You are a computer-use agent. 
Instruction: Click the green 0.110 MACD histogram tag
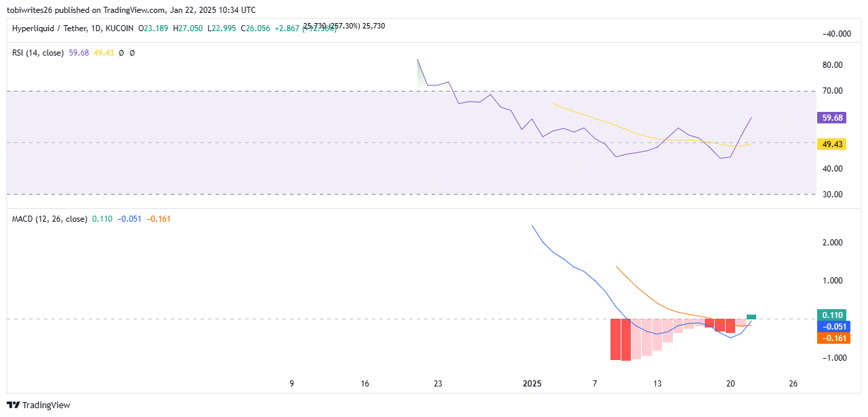coord(831,315)
